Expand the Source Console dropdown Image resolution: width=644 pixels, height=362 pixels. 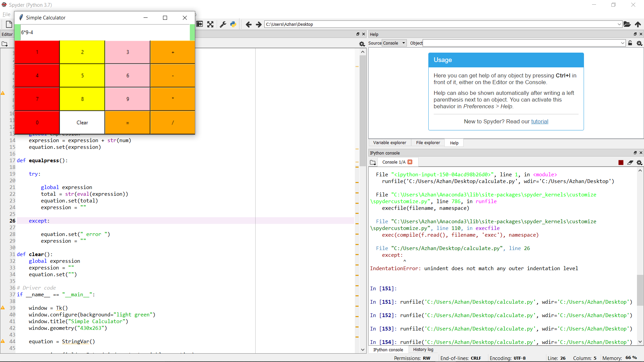point(394,43)
